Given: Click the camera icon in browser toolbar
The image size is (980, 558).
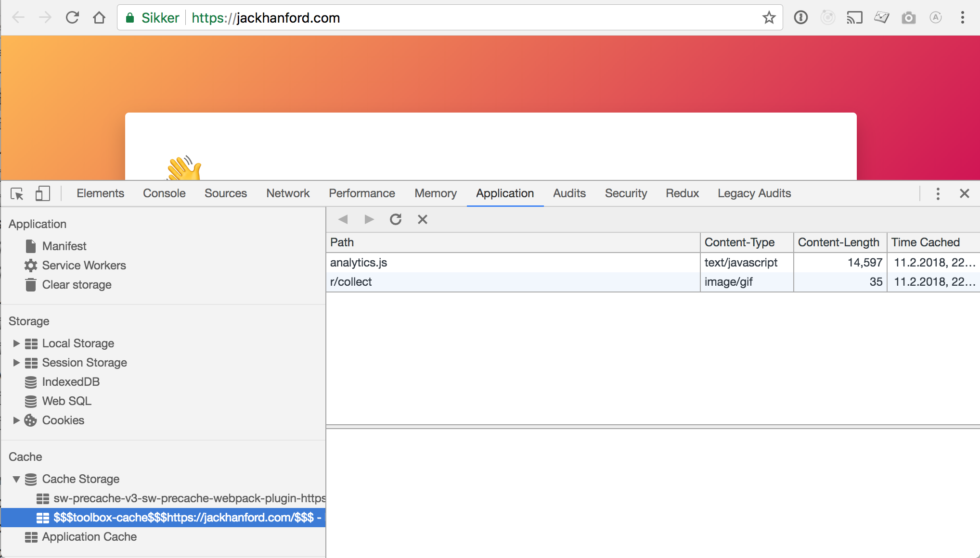Looking at the screenshot, I should [x=908, y=17].
